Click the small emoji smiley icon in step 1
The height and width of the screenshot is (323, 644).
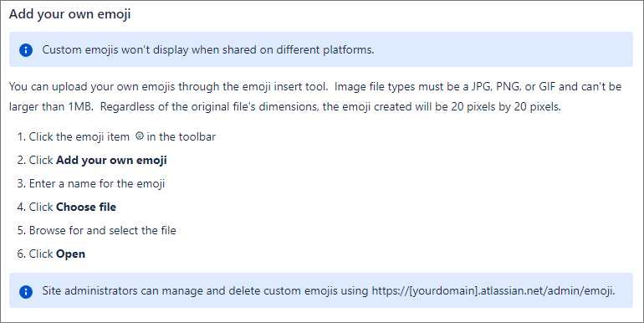[x=139, y=136]
